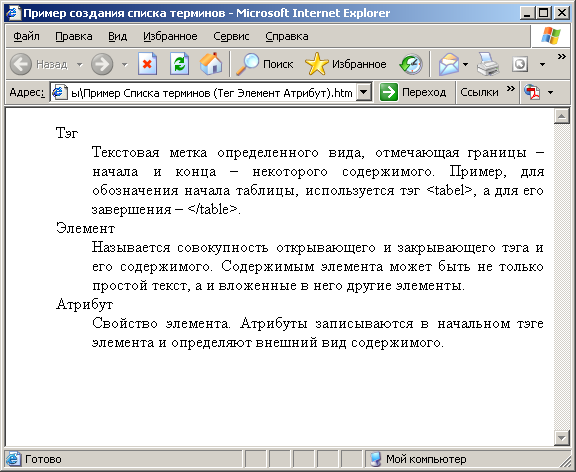
Task: Go to the Home page icon
Action: click(211, 64)
